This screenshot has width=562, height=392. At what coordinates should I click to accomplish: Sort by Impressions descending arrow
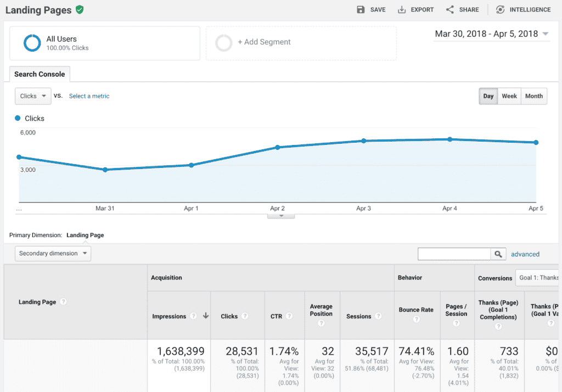tap(206, 316)
